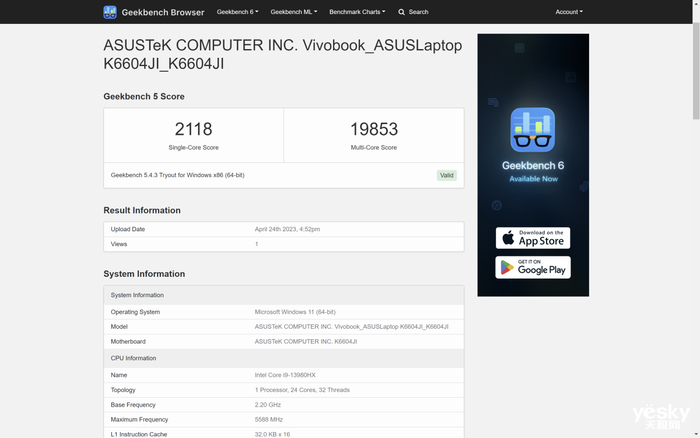Click the scrollbar down arrow
700x438 pixels.
[x=696, y=434]
